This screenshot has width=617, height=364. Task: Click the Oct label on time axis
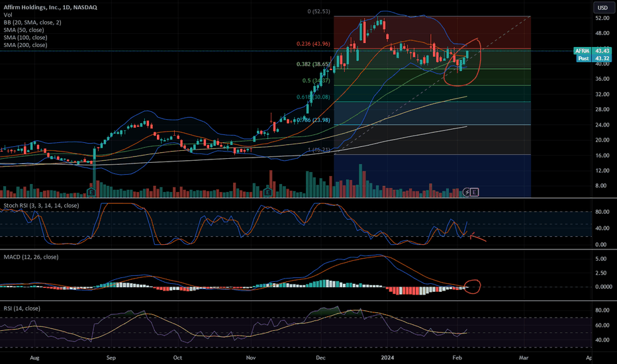coord(177,357)
